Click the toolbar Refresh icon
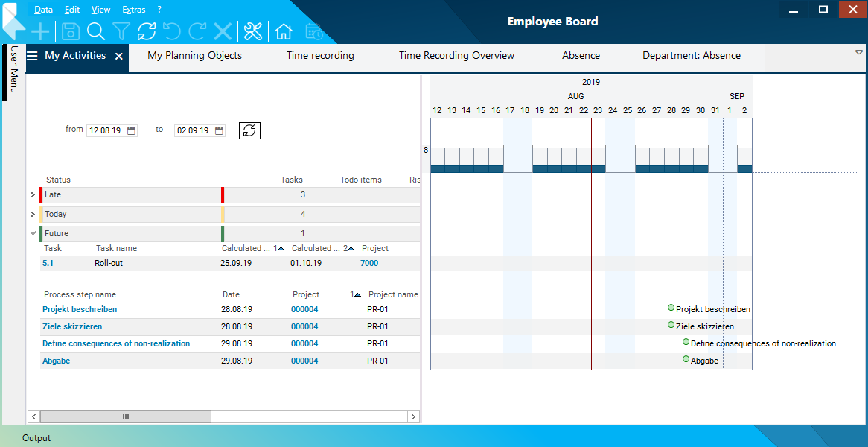The image size is (868, 447). [147, 31]
